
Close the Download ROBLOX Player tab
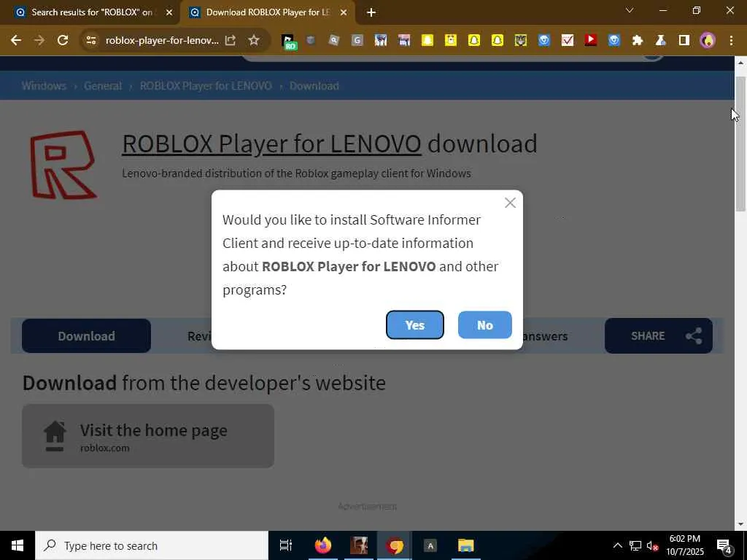[344, 12]
